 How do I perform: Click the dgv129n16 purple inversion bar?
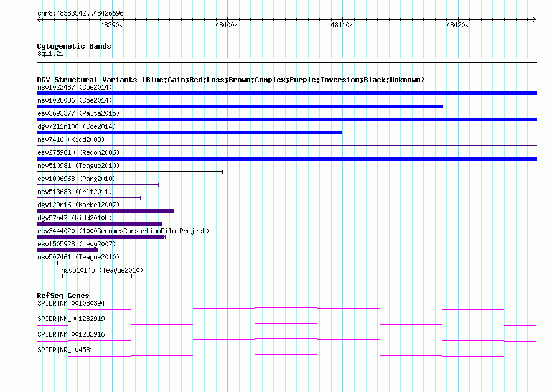click(x=105, y=211)
